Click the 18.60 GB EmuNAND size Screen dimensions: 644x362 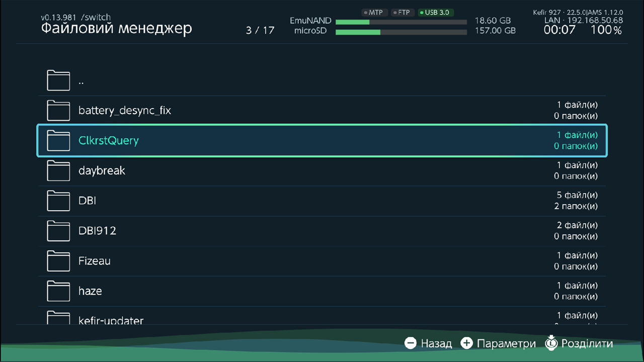click(x=493, y=21)
